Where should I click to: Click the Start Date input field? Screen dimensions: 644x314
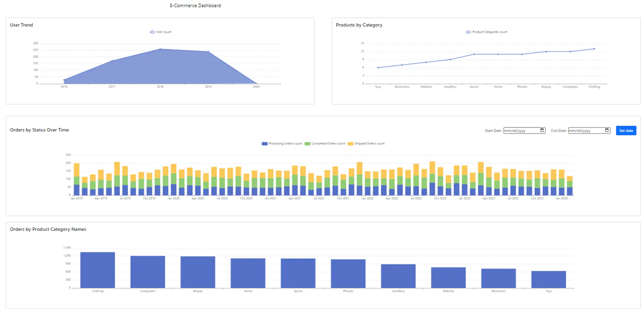pos(524,130)
